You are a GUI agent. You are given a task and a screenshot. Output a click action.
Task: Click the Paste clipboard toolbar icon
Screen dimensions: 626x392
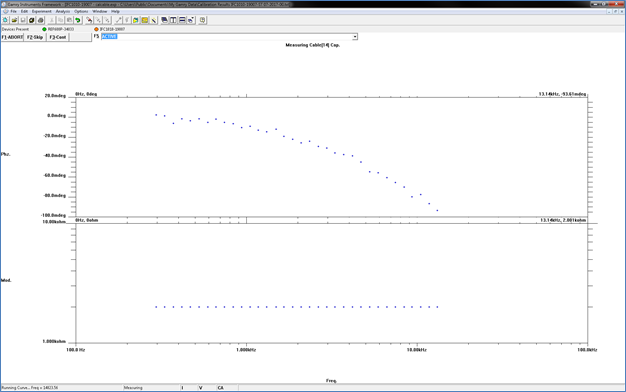(69, 20)
